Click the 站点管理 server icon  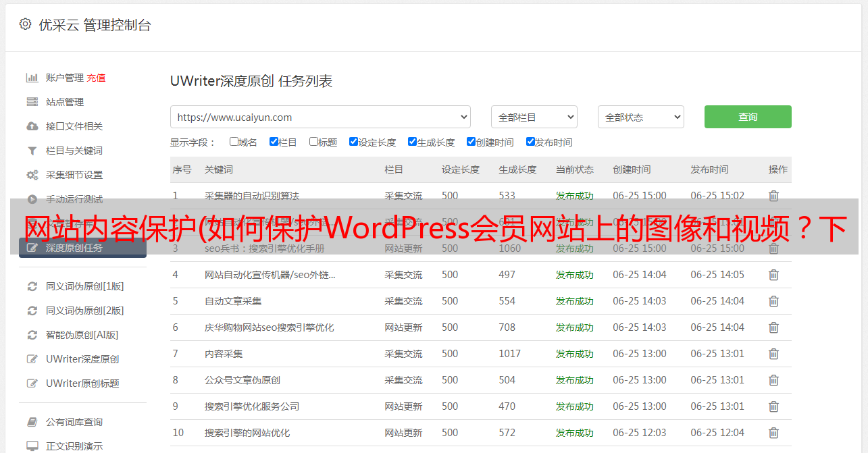[x=32, y=102]
